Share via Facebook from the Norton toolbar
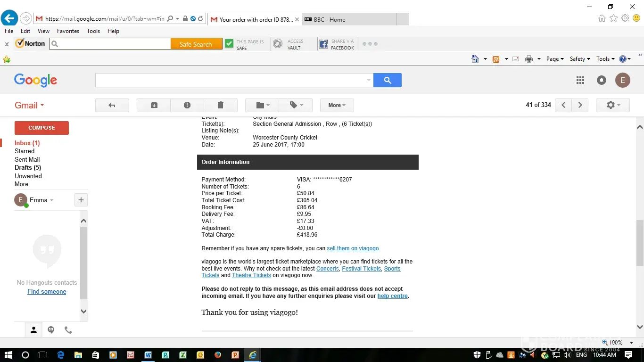The image size is (644, 362). tap(337, 44)
